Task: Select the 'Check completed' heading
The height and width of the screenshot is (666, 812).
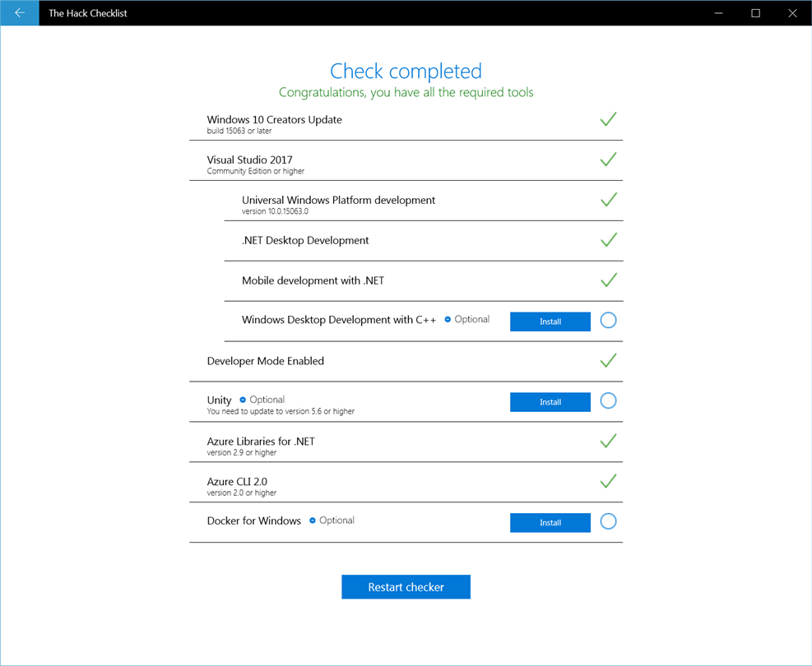Action: coord(406,72)
